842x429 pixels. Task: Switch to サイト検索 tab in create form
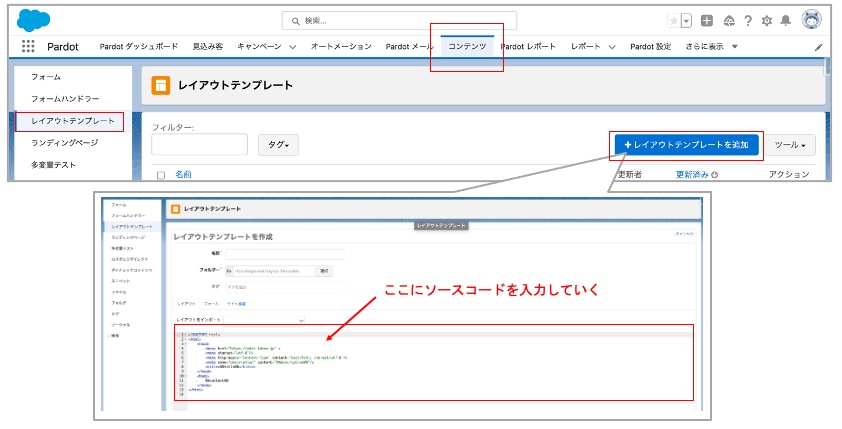click(236, 304)
